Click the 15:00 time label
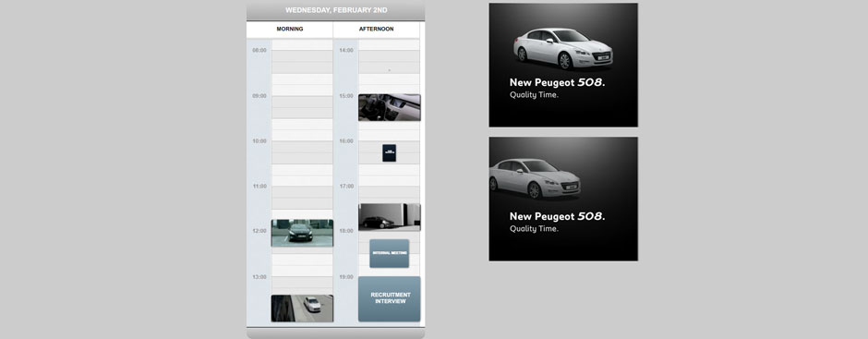Viewport: 868px width, 339px height. click(346, 96)
